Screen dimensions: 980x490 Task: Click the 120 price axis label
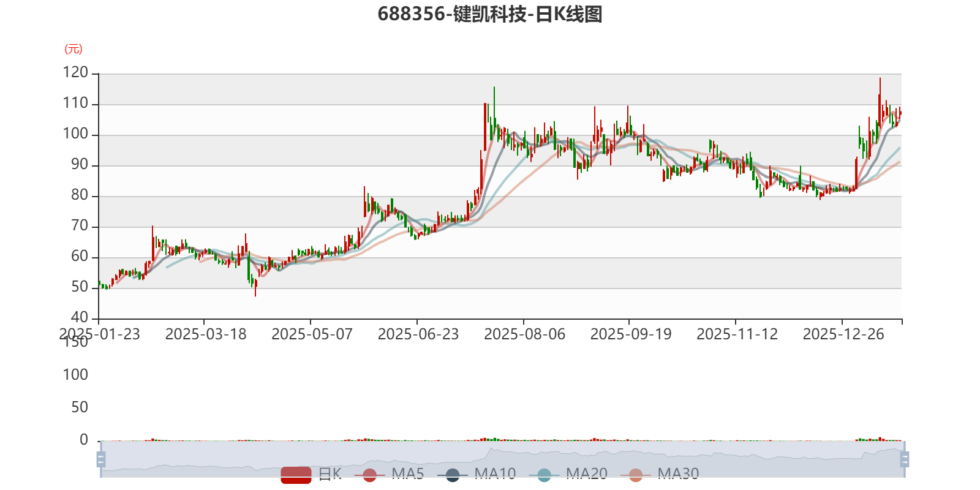pyautogui.click(x=75, y=73)
